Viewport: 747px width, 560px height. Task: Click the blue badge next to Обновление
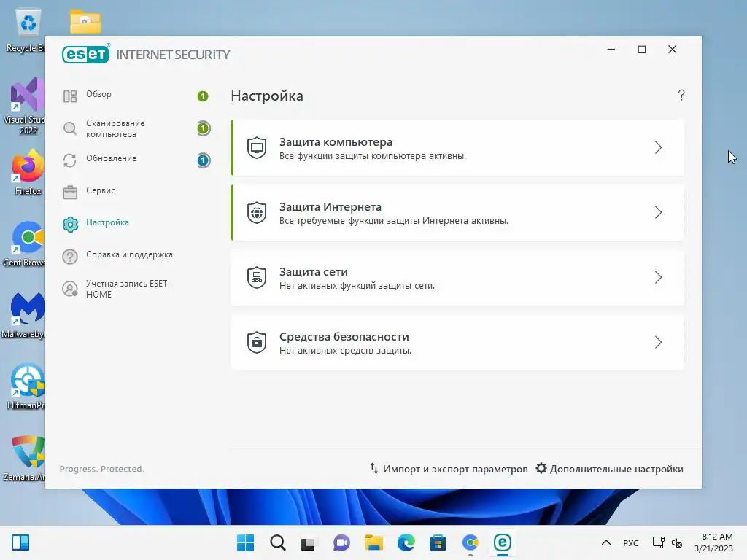pyautogui.click(x=204, y=160)
